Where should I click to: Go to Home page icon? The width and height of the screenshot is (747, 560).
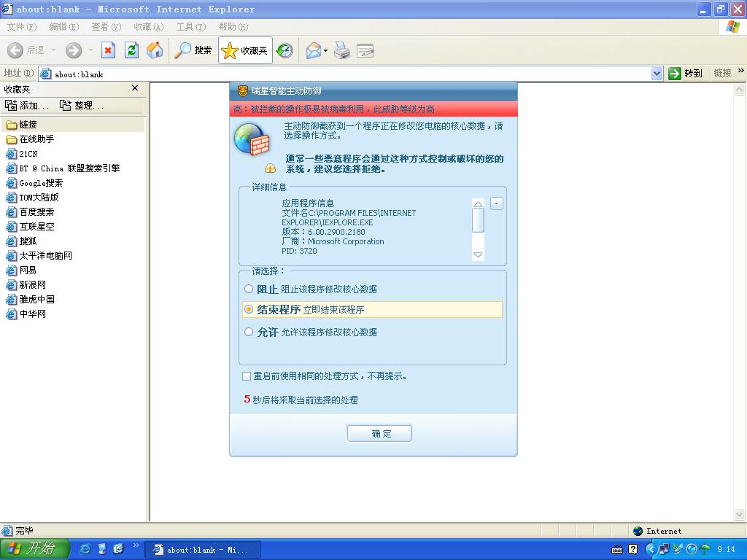155,50
